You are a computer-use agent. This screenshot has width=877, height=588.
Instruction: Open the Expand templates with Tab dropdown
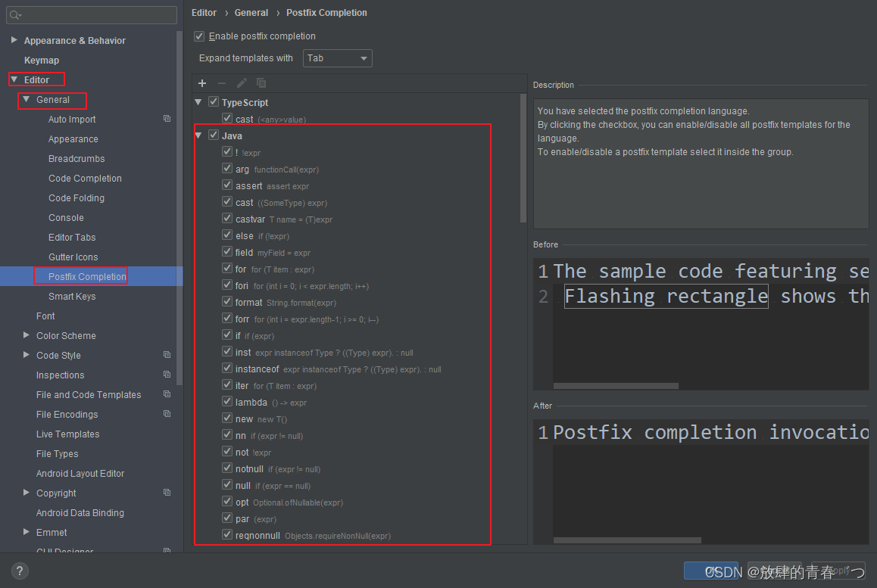click(338, 58)
